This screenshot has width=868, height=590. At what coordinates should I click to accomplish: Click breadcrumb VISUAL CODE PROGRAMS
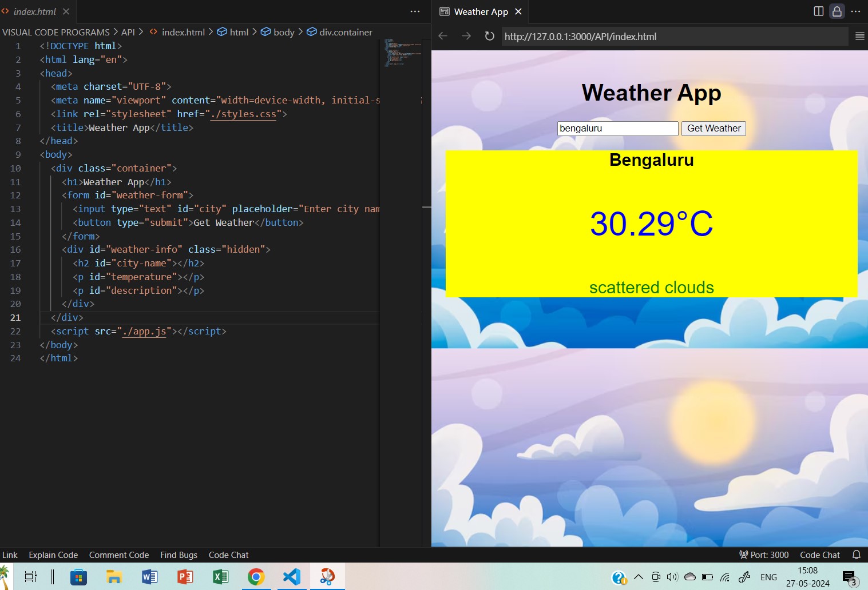point(56,32)
